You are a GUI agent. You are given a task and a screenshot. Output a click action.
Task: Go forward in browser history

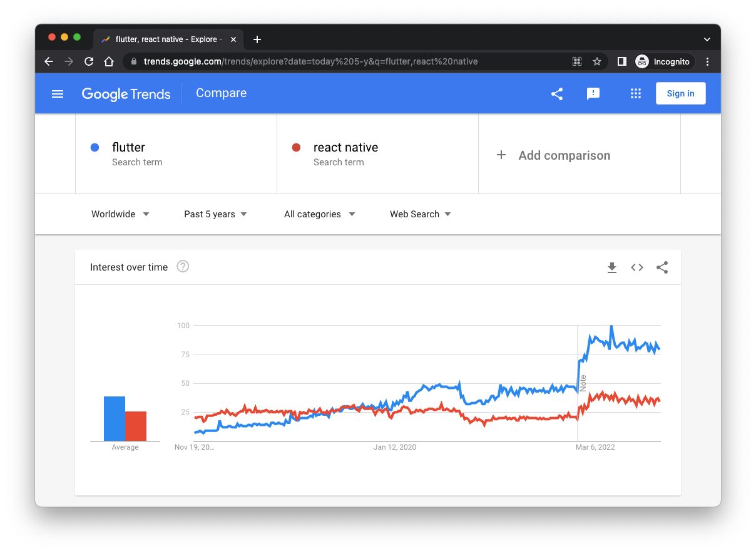click(69, 61)
